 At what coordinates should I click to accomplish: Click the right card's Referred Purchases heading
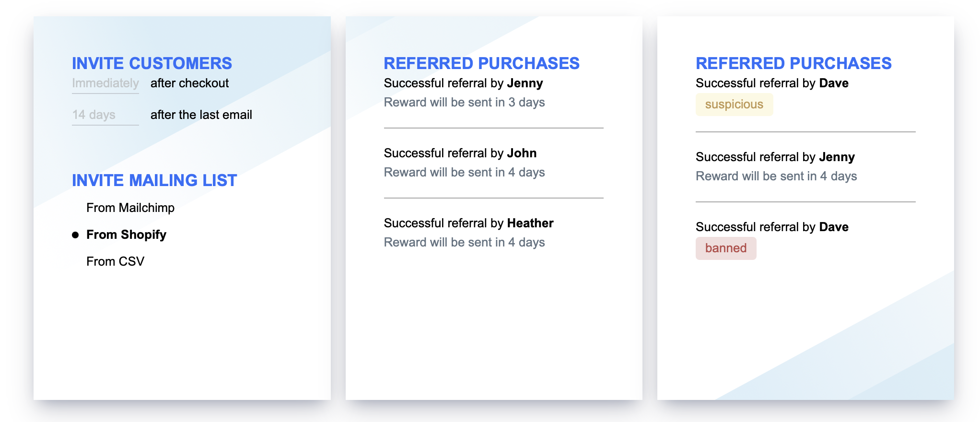click(x=793, y=63)
